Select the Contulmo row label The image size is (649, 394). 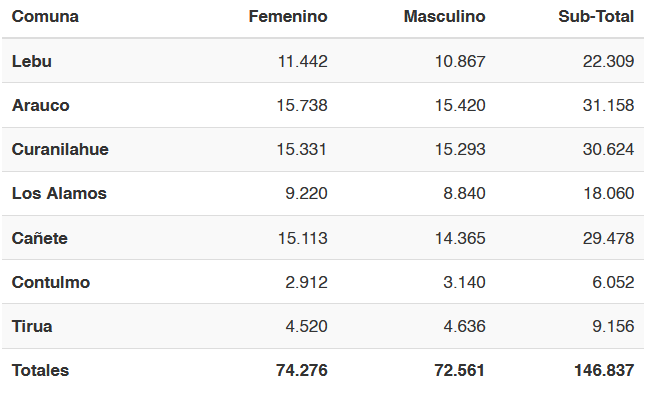51,282
